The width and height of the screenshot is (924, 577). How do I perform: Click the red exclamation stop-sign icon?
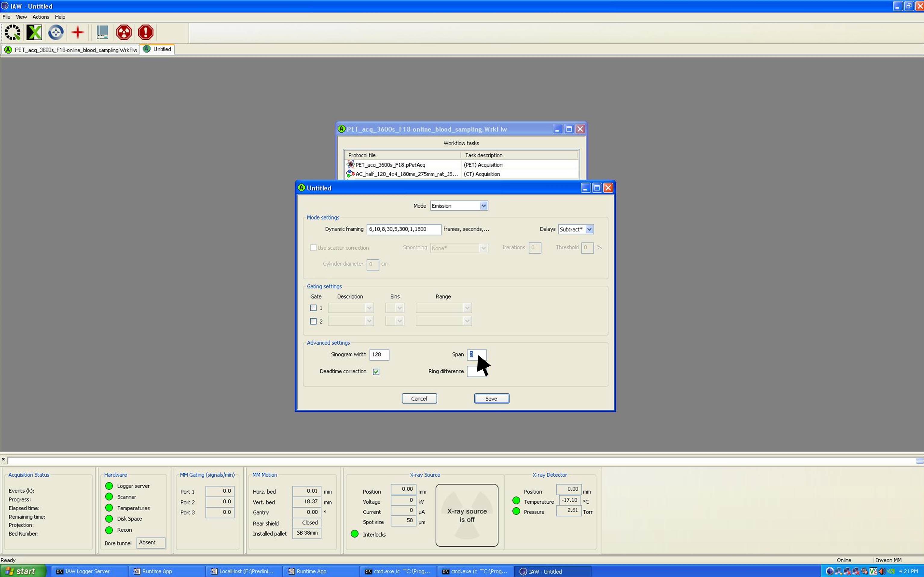coord(146,32)
